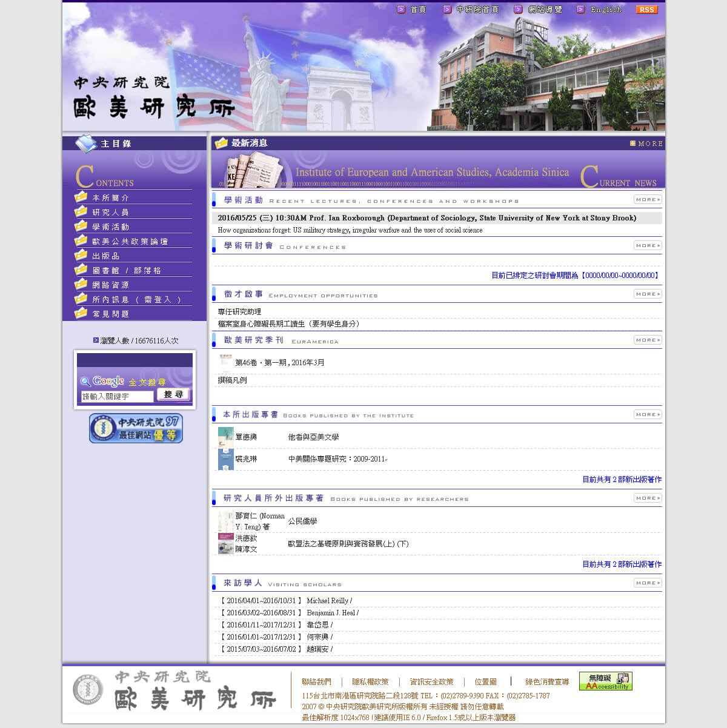Open the 圖書館 / 部落格 menu item
727x728 pixels.
127,271
